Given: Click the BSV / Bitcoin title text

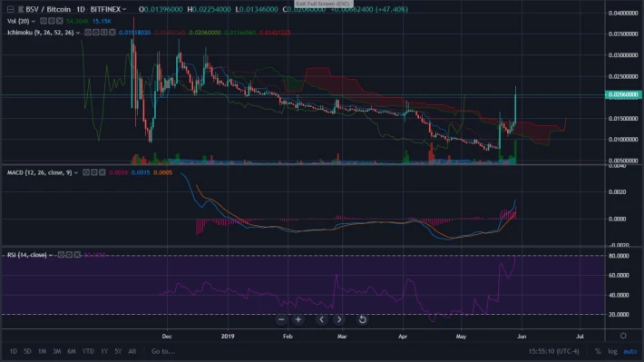Looking at the screenshot, I should tap(48, 9).
